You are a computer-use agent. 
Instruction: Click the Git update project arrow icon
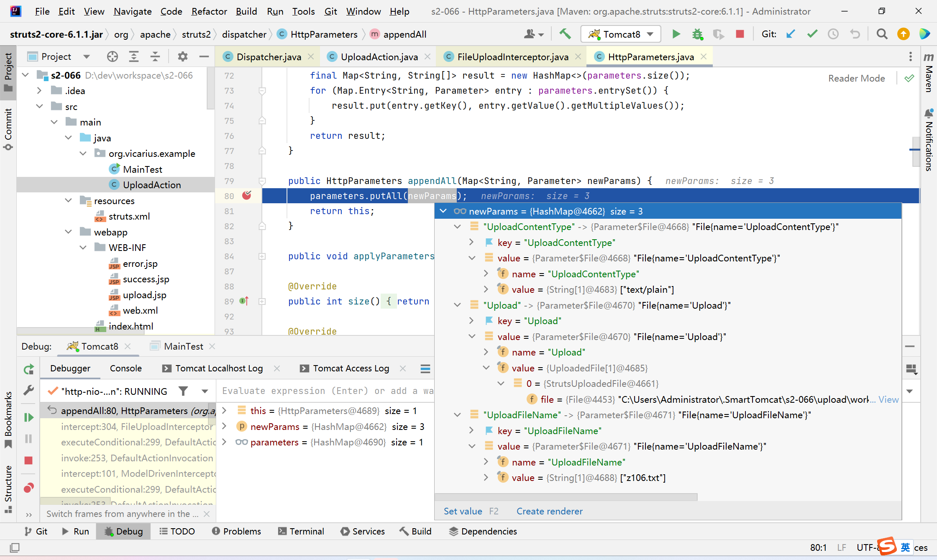coord(791,34)
